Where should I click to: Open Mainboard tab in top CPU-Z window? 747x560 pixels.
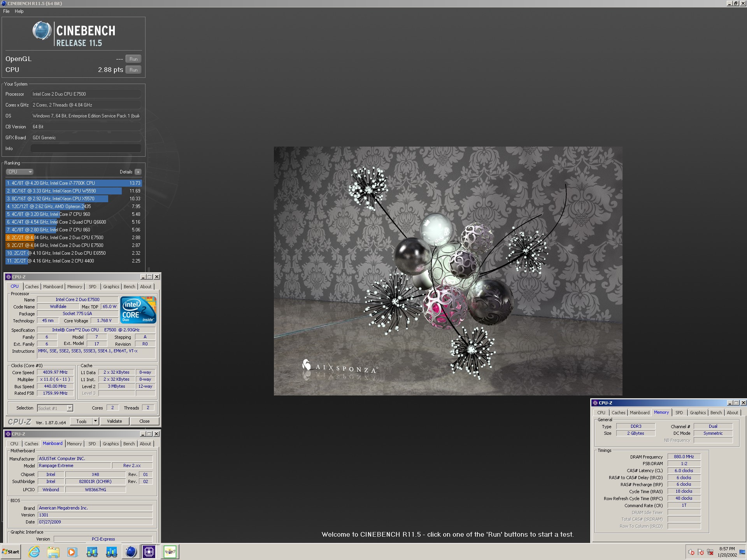(x=53, y=287)
